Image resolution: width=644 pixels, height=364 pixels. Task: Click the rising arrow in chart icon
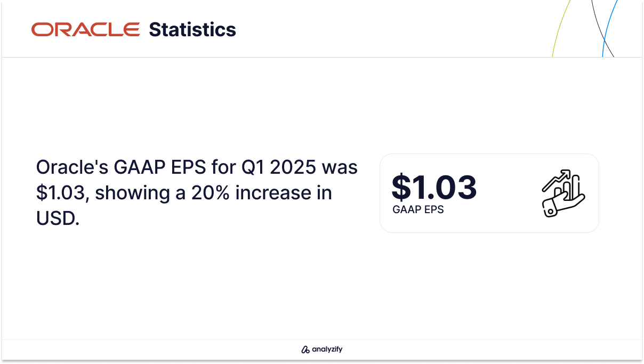(557, 180)
